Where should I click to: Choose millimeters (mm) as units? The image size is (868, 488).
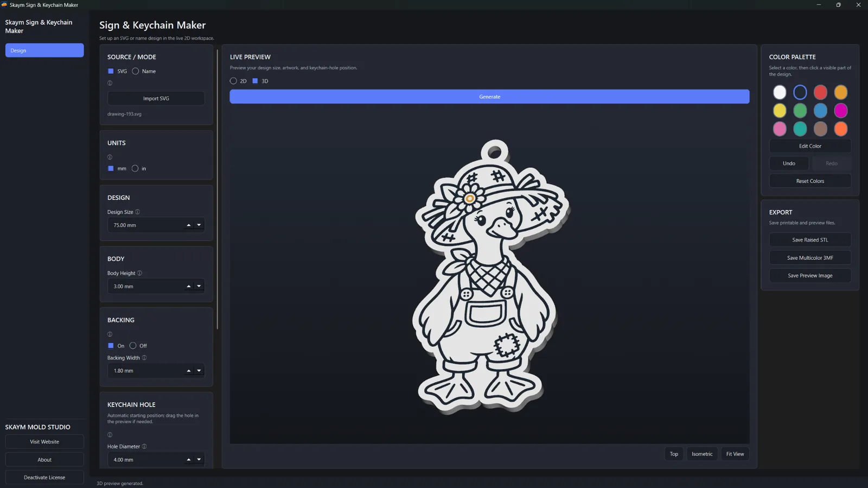pos(117,168)
